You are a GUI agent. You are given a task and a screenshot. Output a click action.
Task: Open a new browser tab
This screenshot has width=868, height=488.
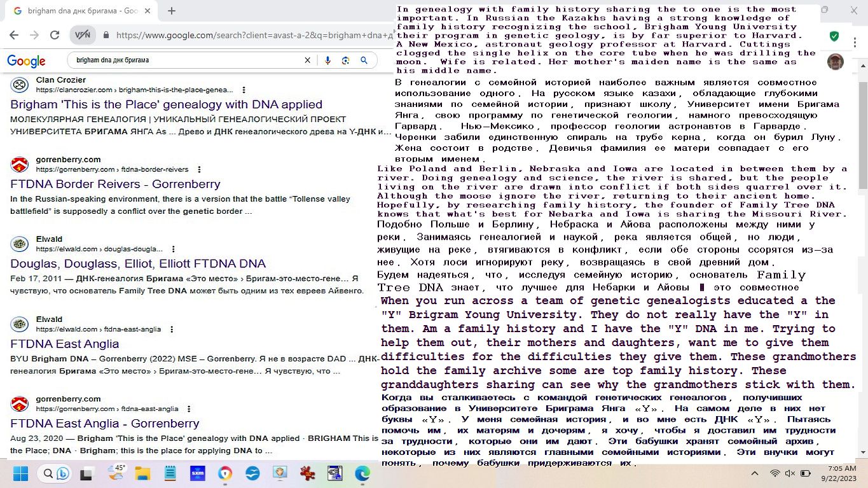pos(172,11)
